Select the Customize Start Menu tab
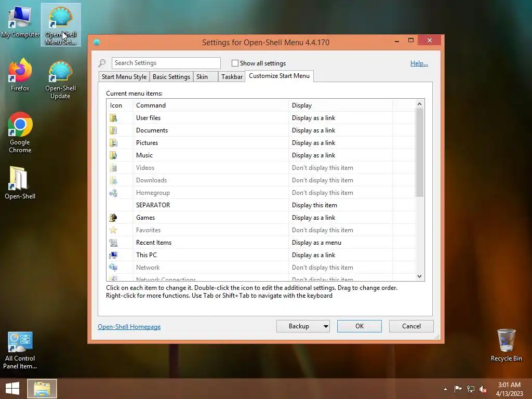Viewport: 532px width, 399px height. coord(279,76)
